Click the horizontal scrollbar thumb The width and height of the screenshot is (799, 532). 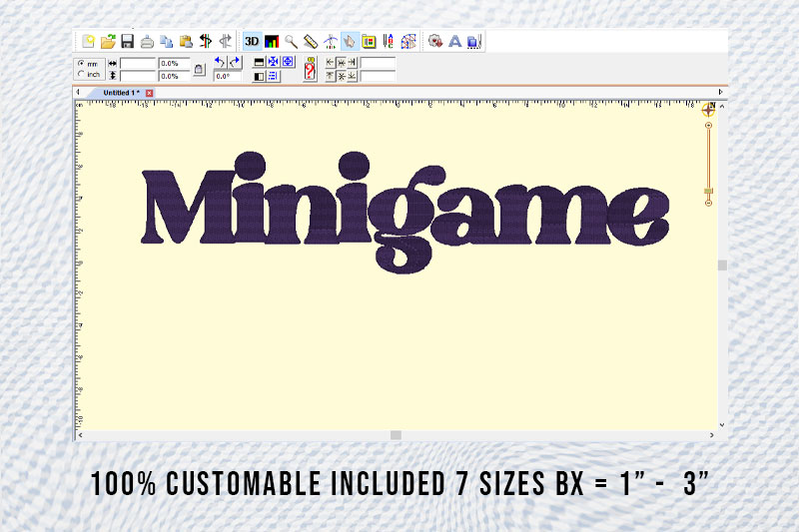396,435
